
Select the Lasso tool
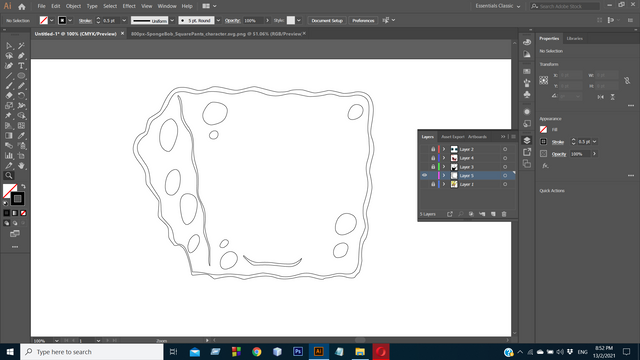pos(9,56)
